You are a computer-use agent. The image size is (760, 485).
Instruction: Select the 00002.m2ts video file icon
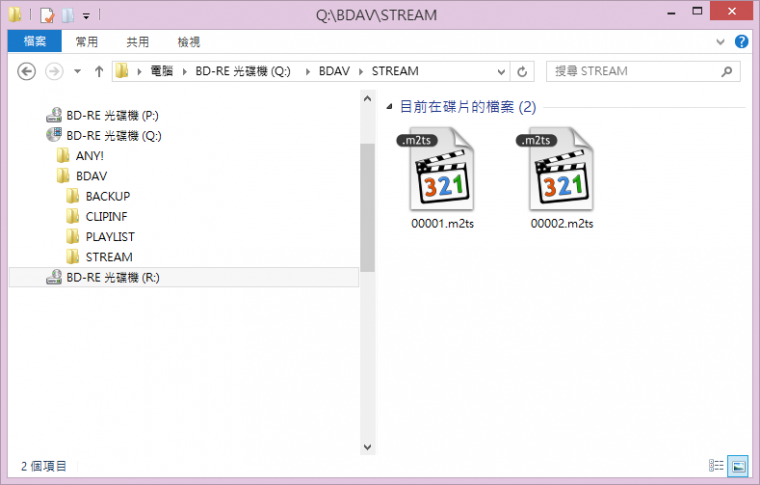pos(561,169)
